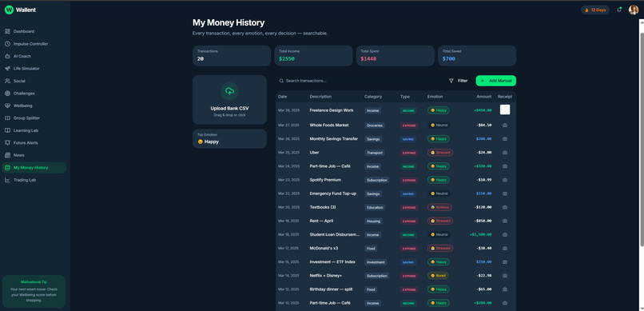Viewport: 644px width, 311px height.
Task: Click the Housing category tag
Action: click(x=373, y=221)
